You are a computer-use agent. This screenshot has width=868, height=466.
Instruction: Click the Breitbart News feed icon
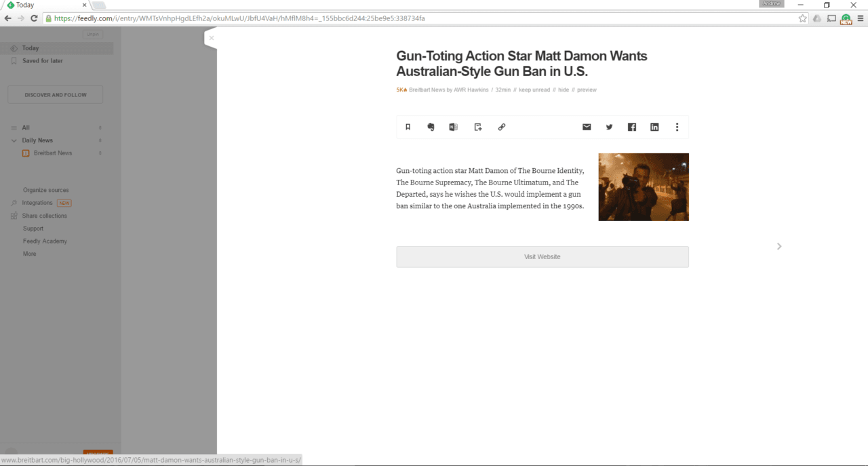pyautogui.click(x=26, y=153)
